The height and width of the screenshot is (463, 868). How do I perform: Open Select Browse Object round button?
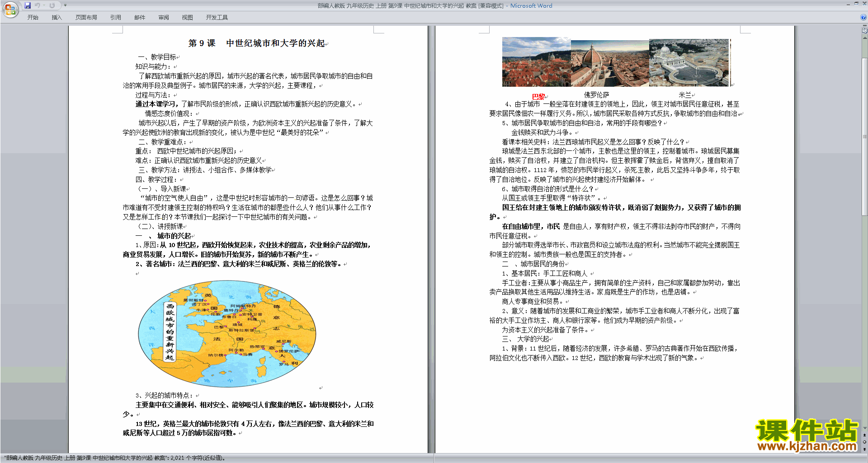tap(864, 442)
